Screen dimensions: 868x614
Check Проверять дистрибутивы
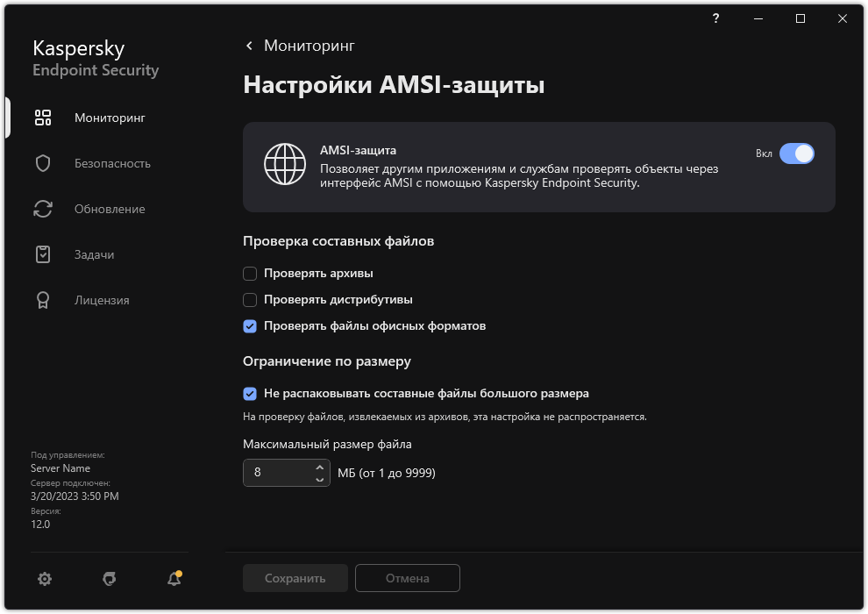coord(249,299)
